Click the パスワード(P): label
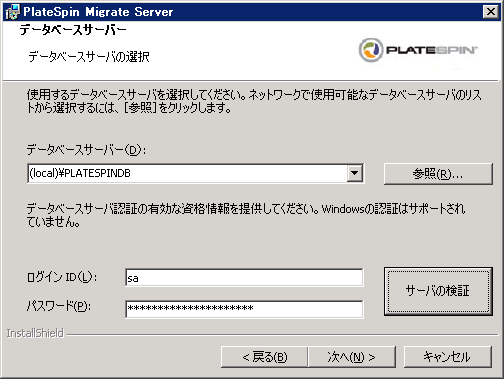 (59, 306)
